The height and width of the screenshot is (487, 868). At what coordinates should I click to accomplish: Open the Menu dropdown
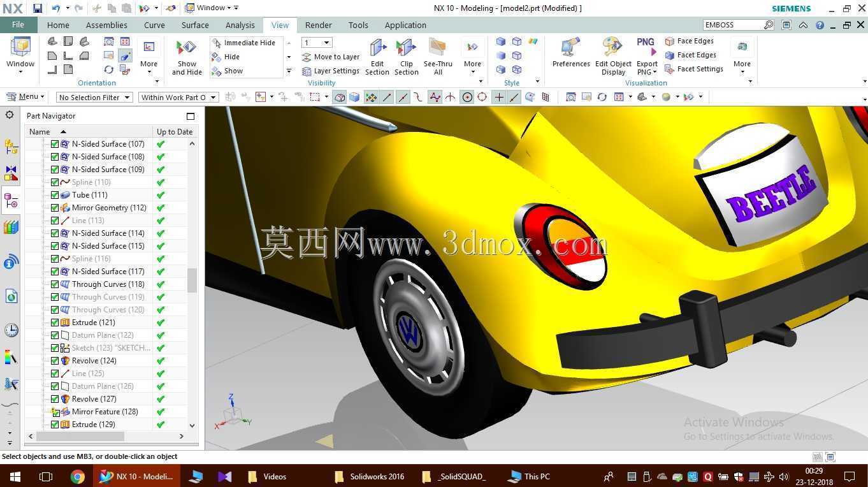25,97
